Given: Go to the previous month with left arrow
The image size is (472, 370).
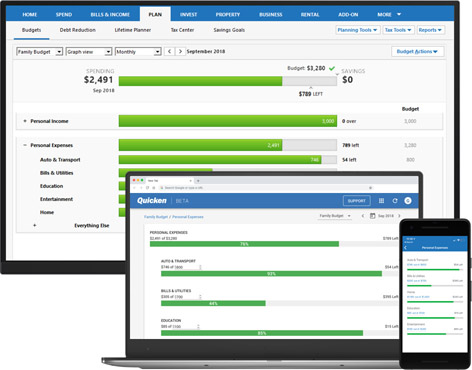Looking at the screenshot, I should tap(169, 51).
